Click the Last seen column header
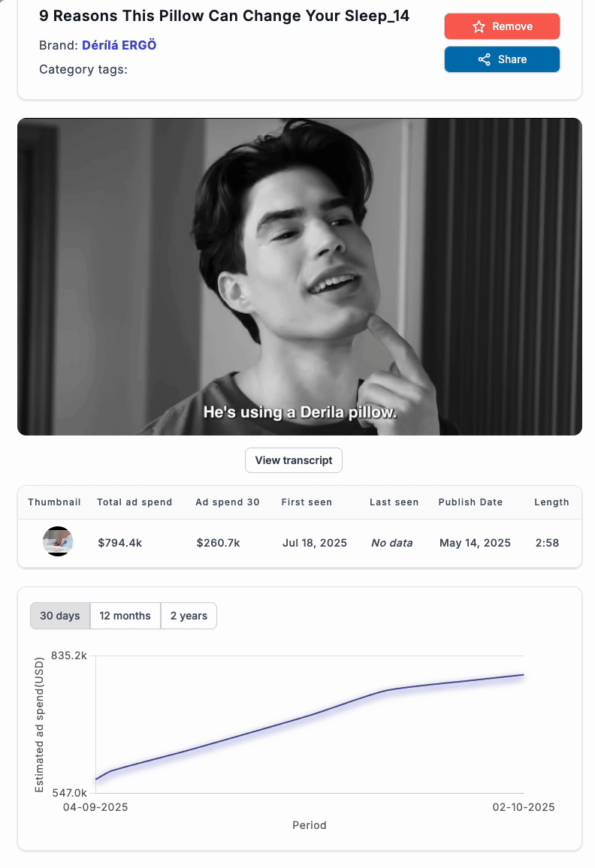Screen dimensions: 595x868 [394, 502]
